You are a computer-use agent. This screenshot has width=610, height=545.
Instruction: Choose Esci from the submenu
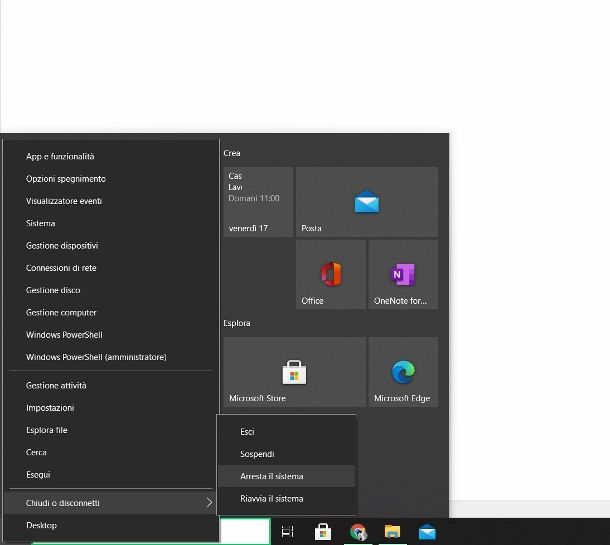pos(286,432)
